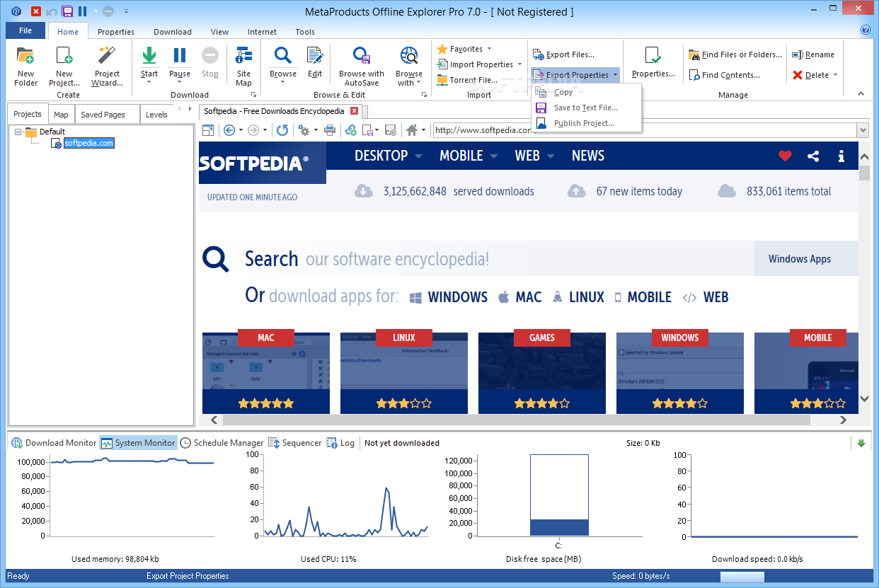Click Torrent File import button
Screen dimensions: 879x588
[467, 80]
